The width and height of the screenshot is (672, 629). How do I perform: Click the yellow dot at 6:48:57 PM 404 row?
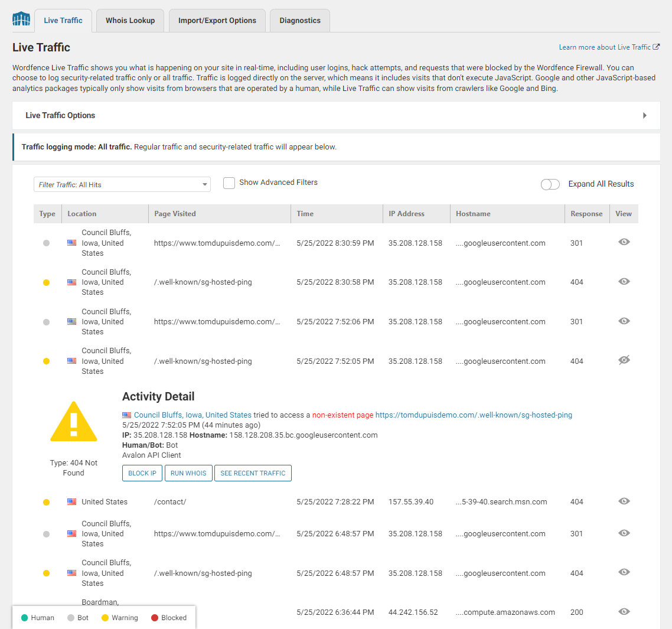point(46,573)
